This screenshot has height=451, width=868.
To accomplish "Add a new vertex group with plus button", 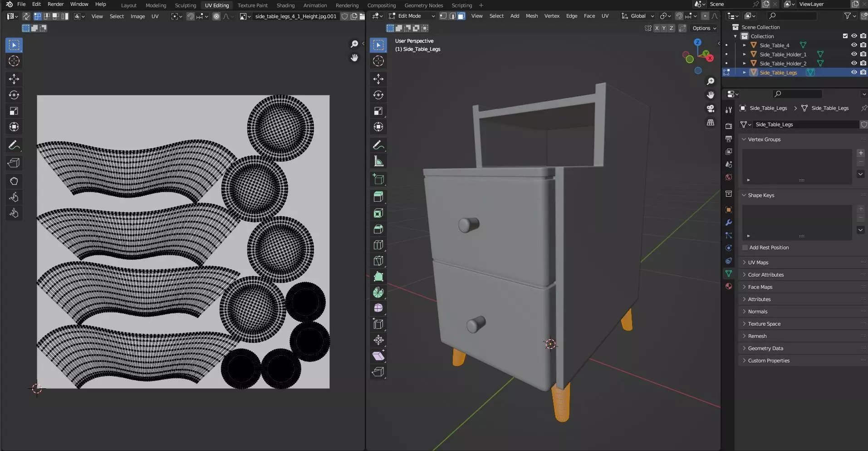I will coord(861,153).
